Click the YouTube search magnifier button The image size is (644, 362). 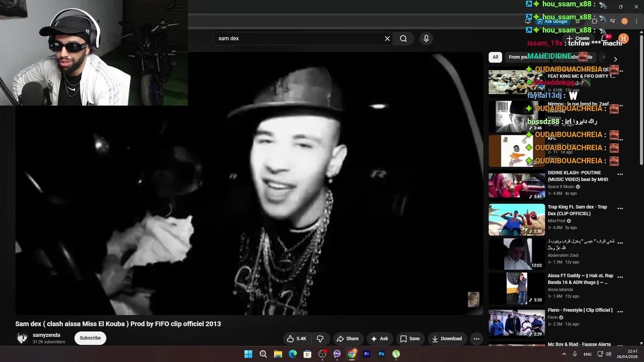(x=404, y=38)
